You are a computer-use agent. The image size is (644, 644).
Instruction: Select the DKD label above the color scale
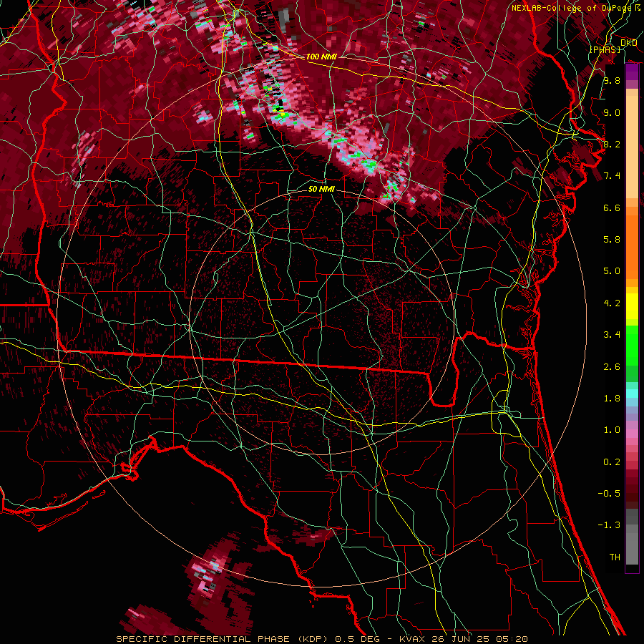[629, 43]
